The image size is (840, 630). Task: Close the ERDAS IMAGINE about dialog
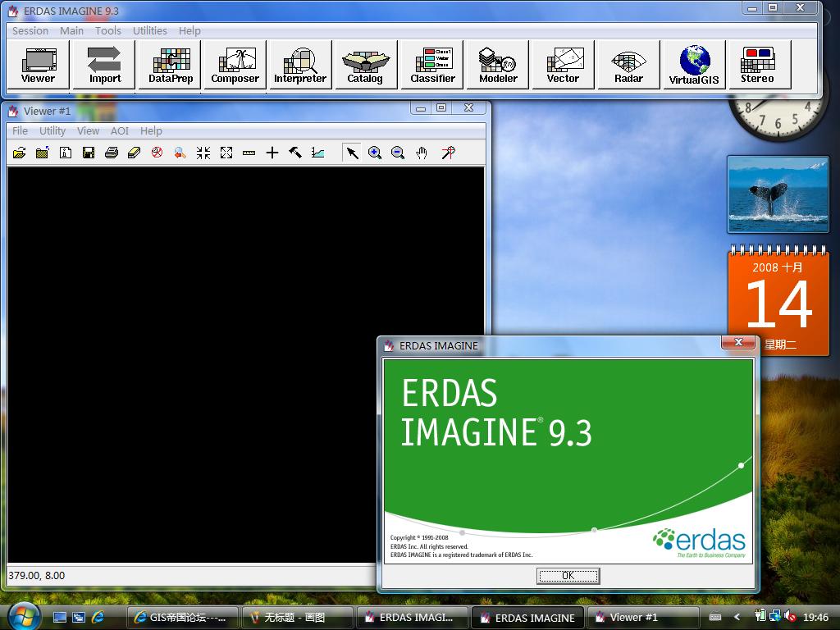pos(738,342)
